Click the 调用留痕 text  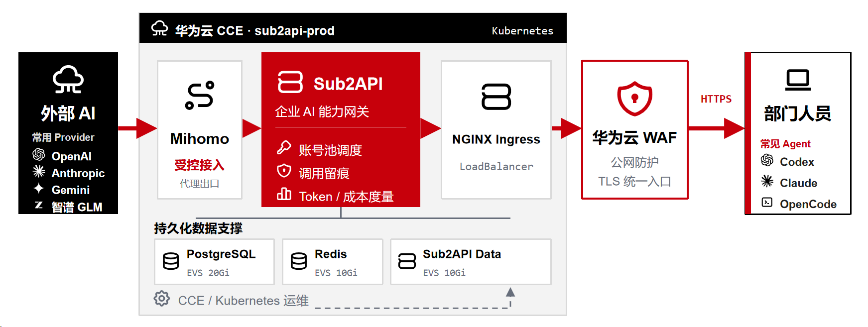point(324,174)
